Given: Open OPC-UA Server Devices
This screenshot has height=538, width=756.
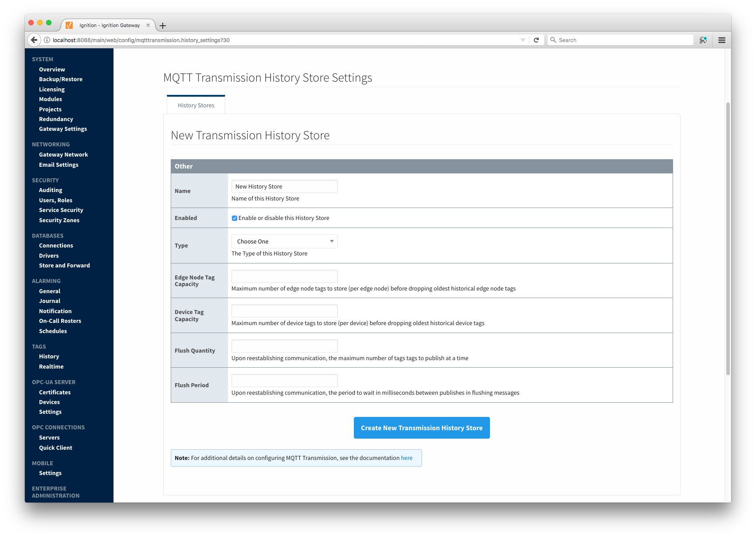Looking at the screenshot, I should [x=49, y=402].
